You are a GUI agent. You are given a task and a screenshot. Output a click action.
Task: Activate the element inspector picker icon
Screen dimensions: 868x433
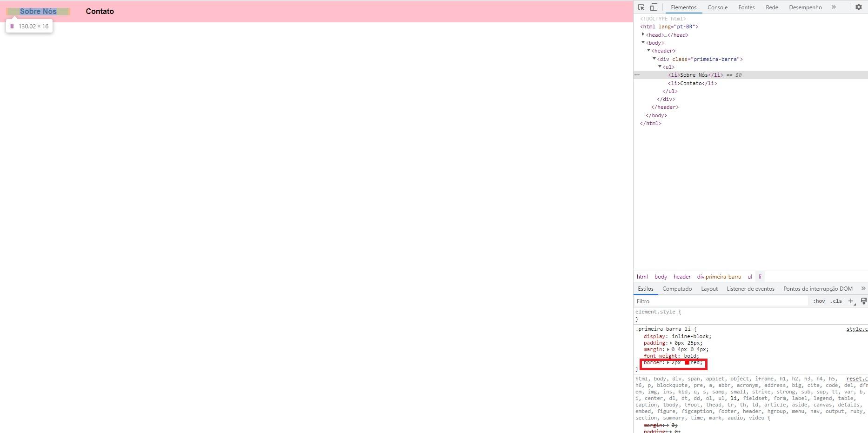[x=641, y=7]
